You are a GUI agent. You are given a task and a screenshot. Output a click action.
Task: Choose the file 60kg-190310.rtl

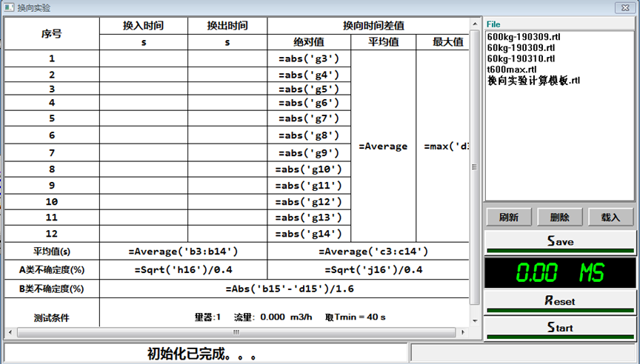tap(519, 58)
